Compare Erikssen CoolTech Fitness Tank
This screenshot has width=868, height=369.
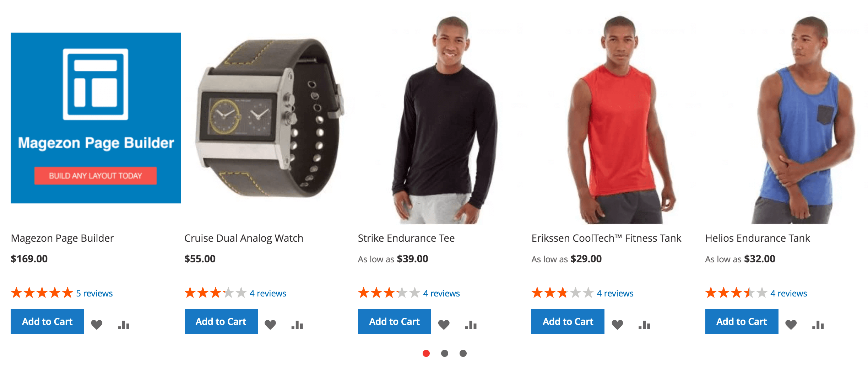coord(644,325)
